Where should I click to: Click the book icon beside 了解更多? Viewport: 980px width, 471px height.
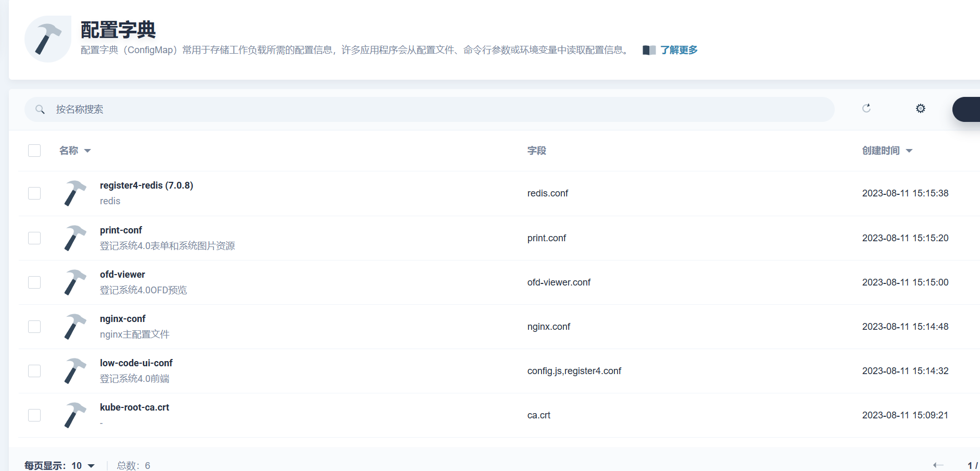point(649,50)
